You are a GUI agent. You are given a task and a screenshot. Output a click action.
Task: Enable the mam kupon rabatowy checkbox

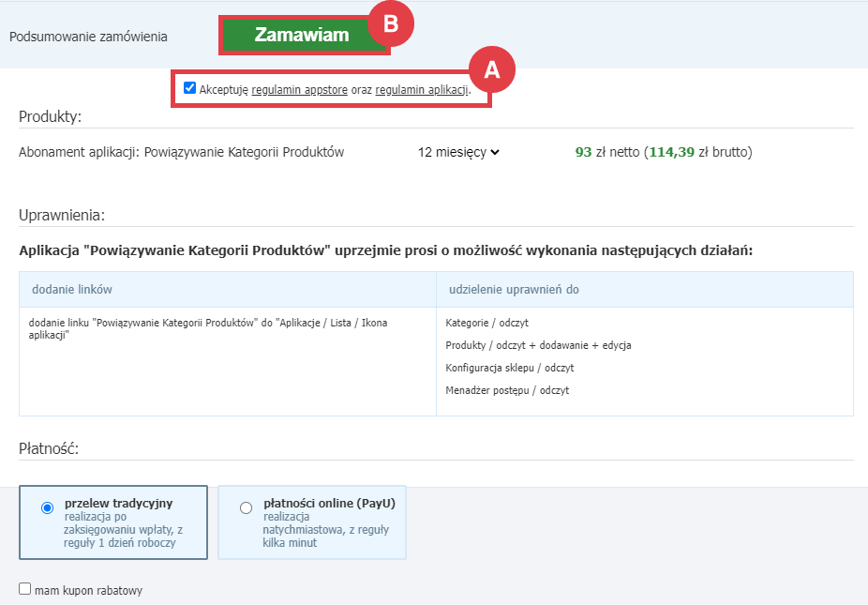click(25, 589)
